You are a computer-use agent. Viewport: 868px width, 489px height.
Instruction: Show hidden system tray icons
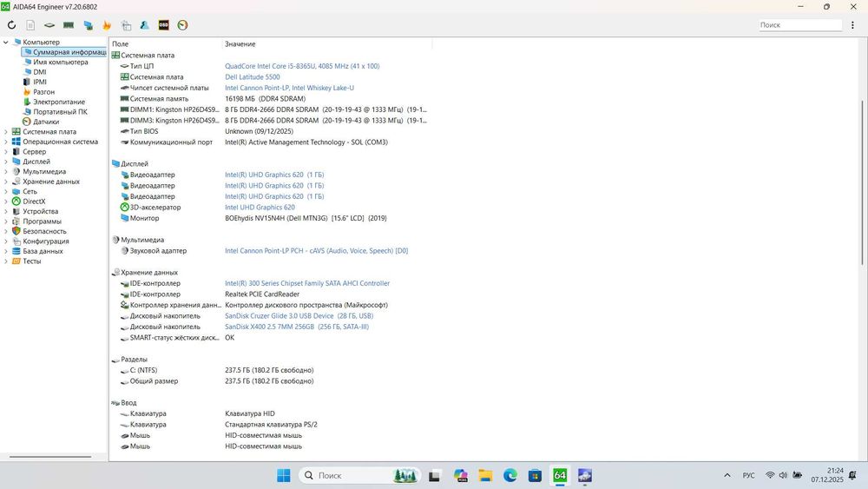(x=727, y=476)
